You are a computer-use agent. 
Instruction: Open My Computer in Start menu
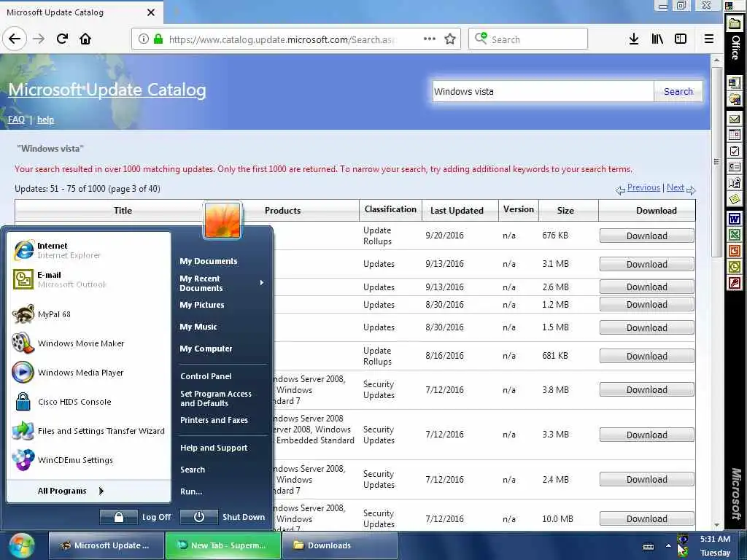pyautogui.click(x=206, y=349)
